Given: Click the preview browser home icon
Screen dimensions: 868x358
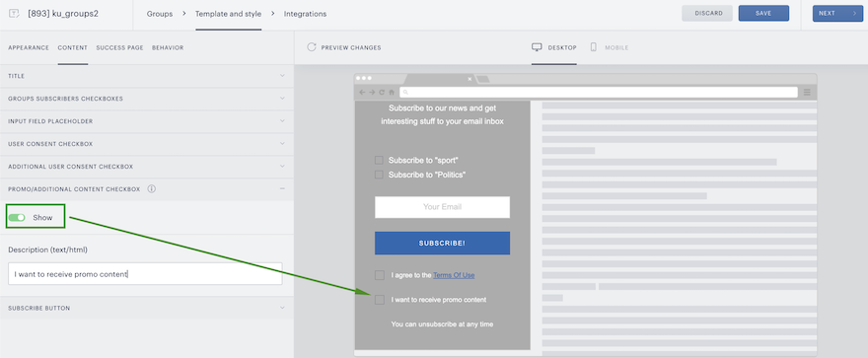Looking at the screenshot, I should coord(392,92).
